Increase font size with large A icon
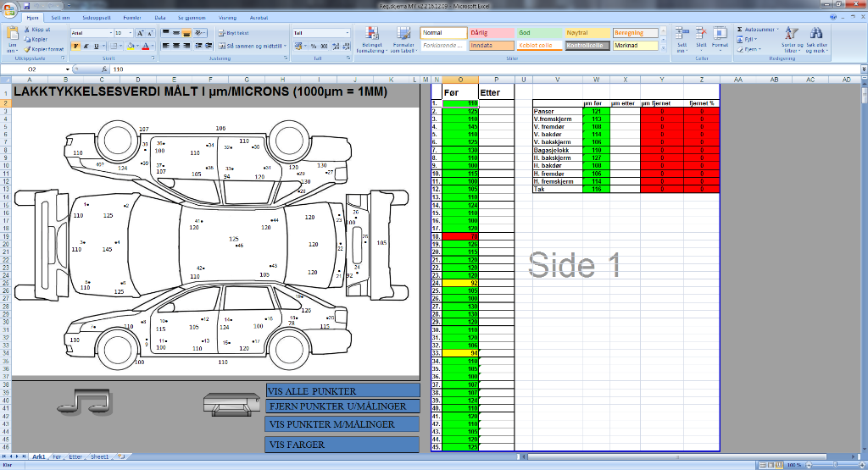This screenshot has height=470, width=868. pyautogui.click(x=140, y=33)
